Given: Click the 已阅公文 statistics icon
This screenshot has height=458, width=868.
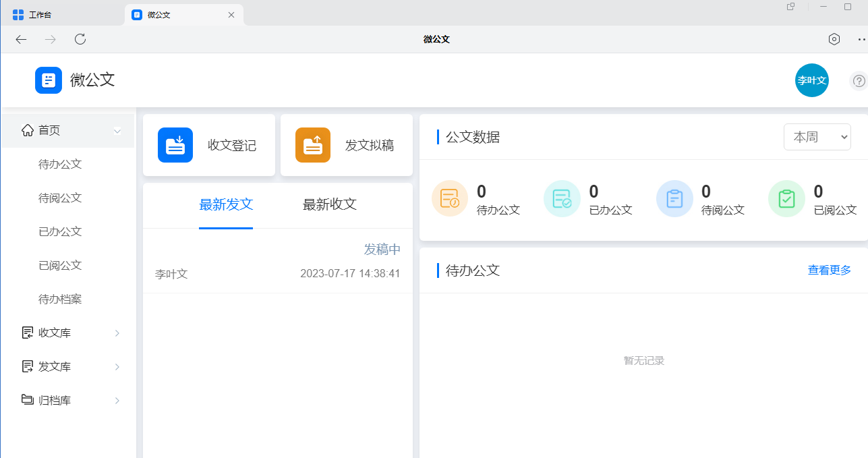Looking at the screenshot, I should coord(786,198).
